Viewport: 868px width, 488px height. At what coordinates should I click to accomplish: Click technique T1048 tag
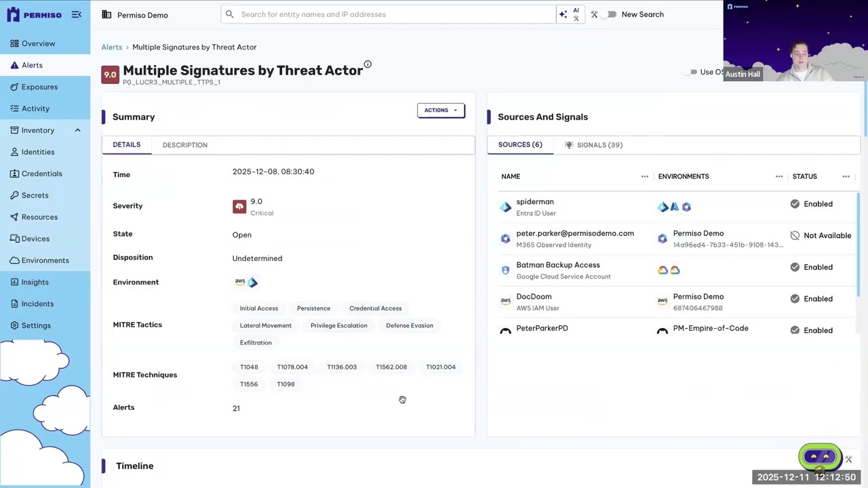click(x=249, y=367)
